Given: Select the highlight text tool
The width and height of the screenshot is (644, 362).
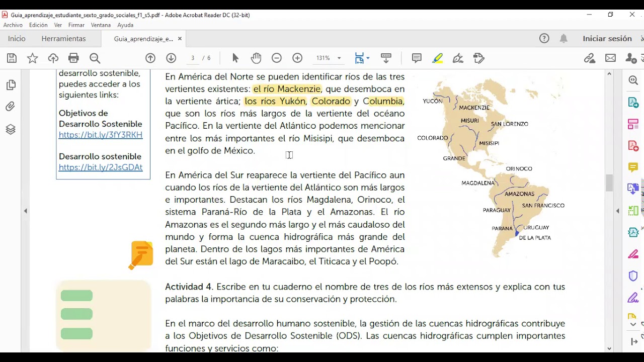Looking at the screenshot, I should coord(438,58).
